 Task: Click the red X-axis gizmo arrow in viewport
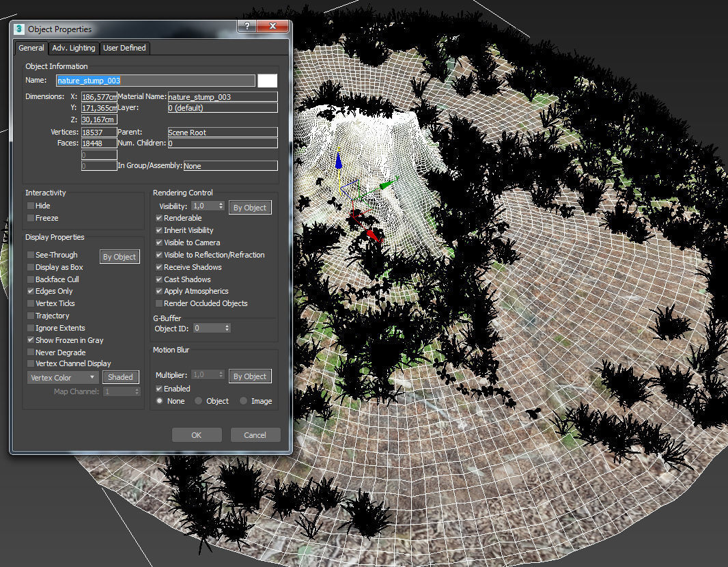[372, 236]
